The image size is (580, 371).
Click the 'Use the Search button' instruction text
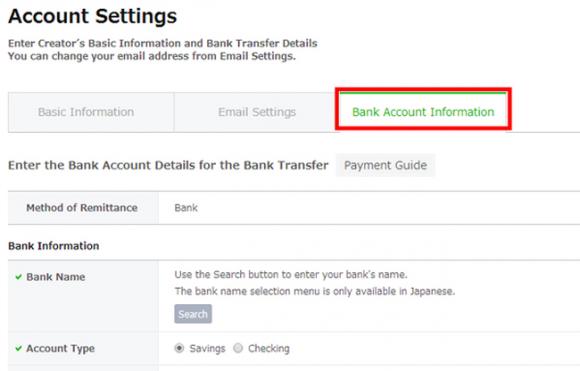[291, 275]
